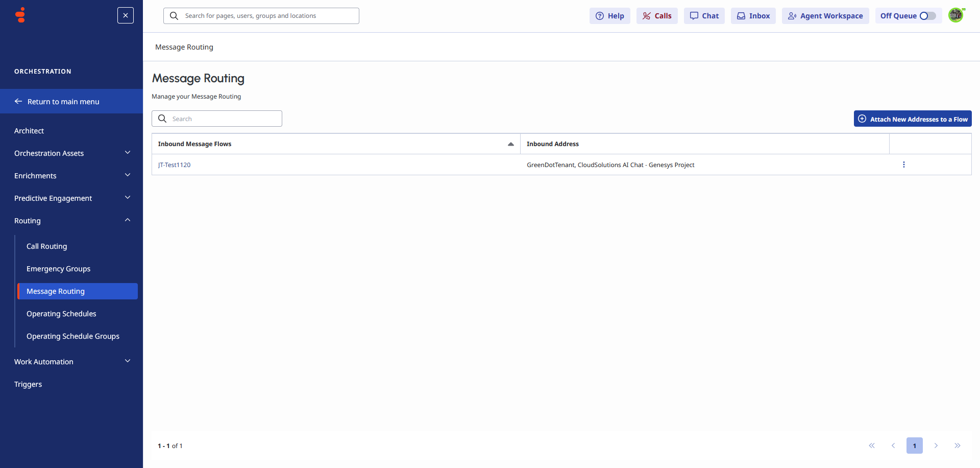The width and height of the screenshot is (980, 468).
Task: Launch Agent Workspace via its icon
Action: pyautogui.click(x=793, y=16)
